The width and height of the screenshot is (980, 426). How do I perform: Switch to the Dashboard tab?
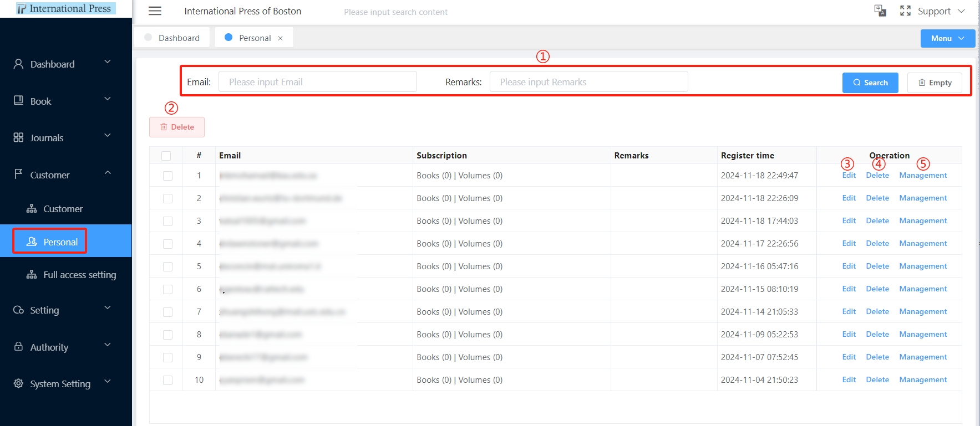(172, 38)
